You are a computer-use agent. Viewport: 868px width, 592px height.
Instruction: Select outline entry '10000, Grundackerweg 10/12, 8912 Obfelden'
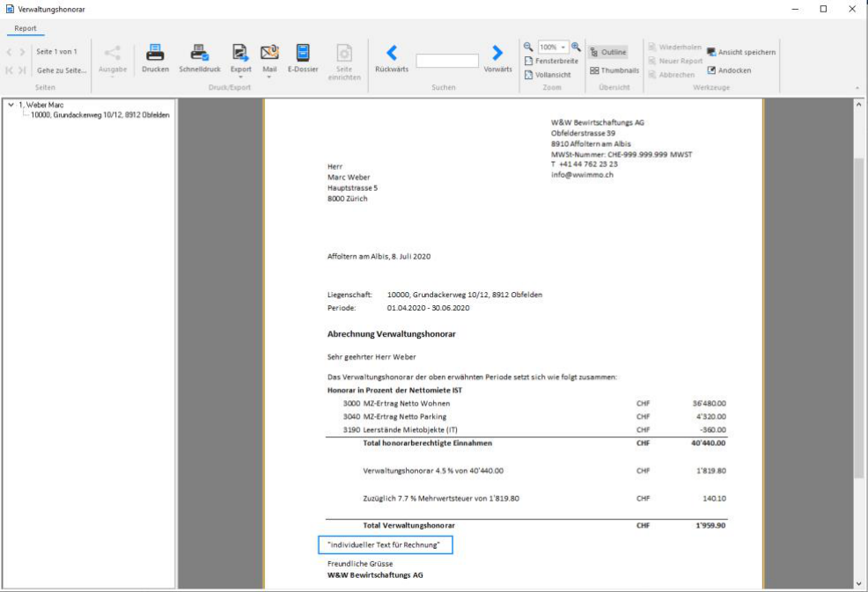tap(100, 115)
